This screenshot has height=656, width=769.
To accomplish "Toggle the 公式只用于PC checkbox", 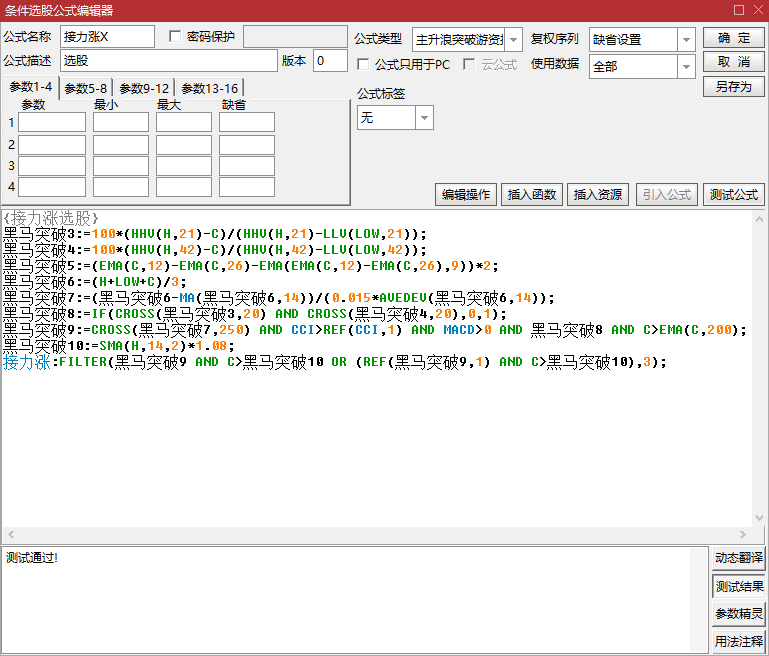I will click(x=364, y=64).
